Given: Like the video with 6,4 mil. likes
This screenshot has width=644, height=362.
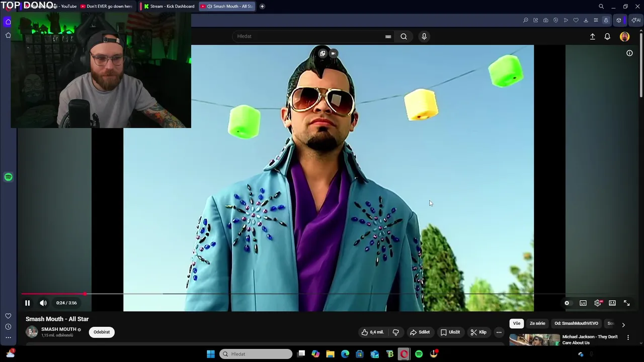Looking at the screenshot, I should 372,332.
